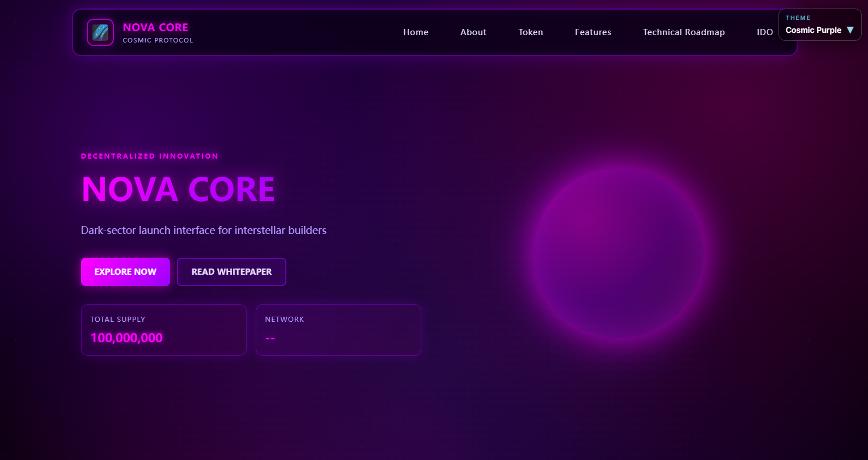This screenshot has height=460, width=868.
Task: Click the NETWORK card label
Action: (x=285, y=320)
